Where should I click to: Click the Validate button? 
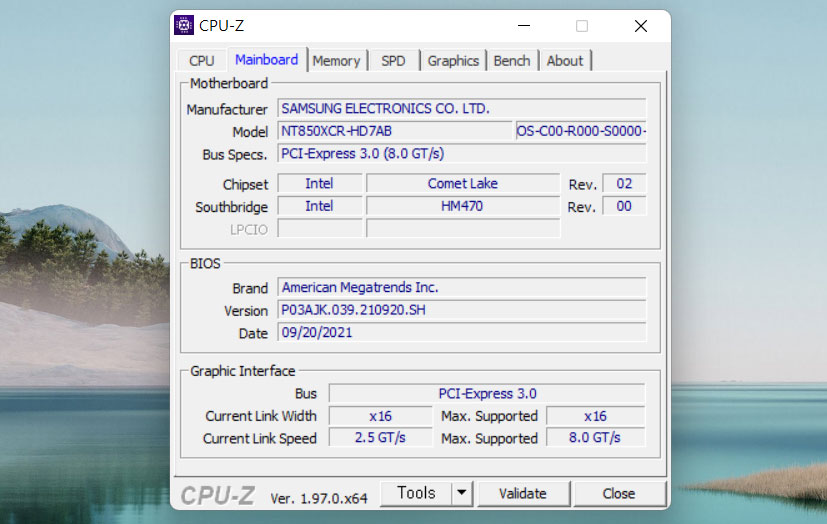(x=523, y=493)
